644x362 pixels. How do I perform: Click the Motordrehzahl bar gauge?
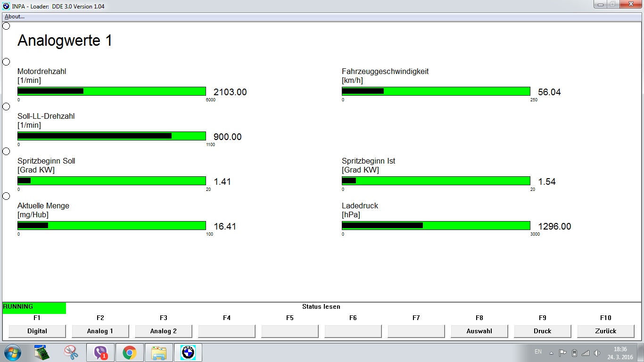tap(112, 91)
